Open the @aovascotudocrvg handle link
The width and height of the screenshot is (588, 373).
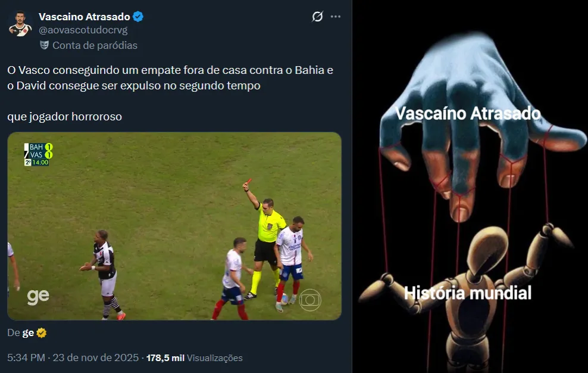click(x=83, y=30)
